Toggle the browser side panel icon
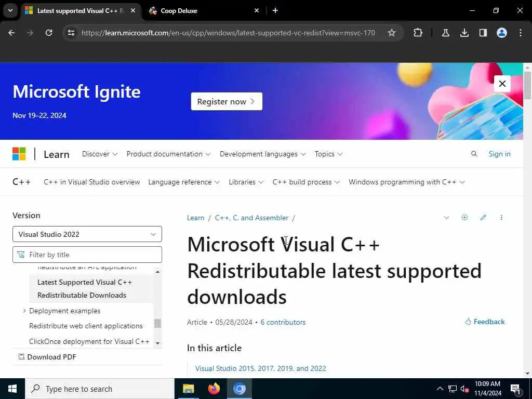532x399 pixels. [483, 33]
